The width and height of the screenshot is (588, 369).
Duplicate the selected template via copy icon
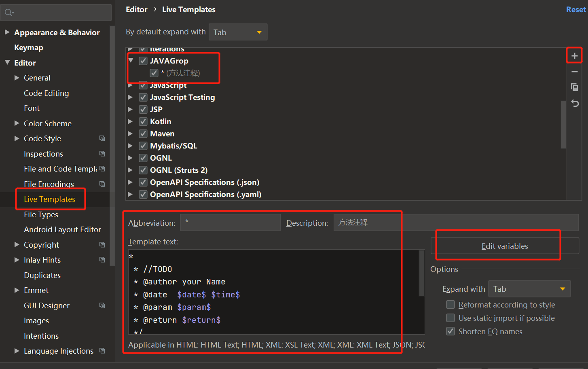(574, 87)
